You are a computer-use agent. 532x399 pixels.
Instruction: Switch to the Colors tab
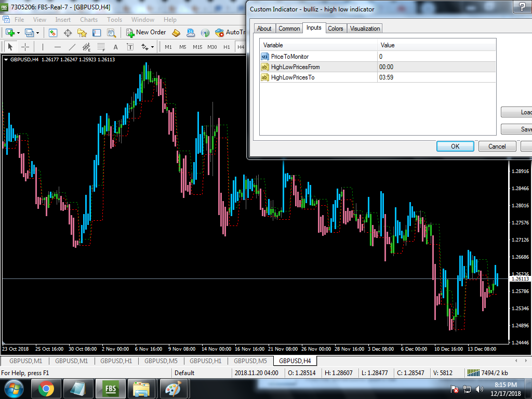click(336, 29)
